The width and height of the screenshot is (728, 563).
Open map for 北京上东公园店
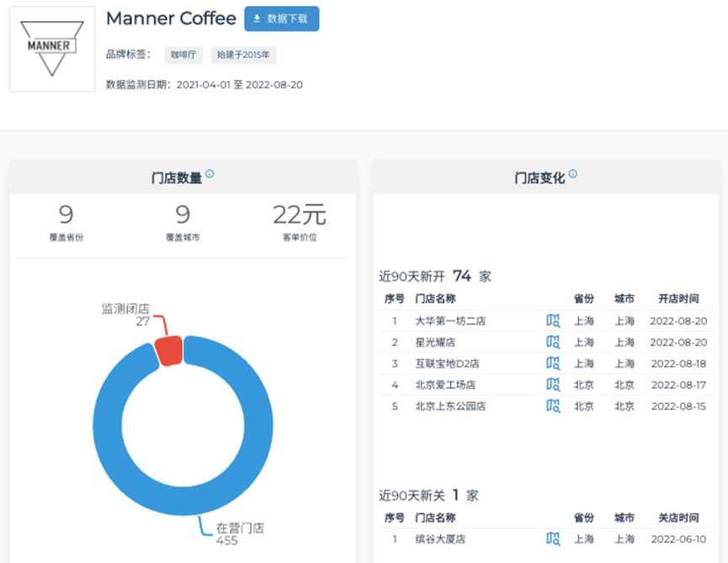pyautogui.click(x=551, y=406)
